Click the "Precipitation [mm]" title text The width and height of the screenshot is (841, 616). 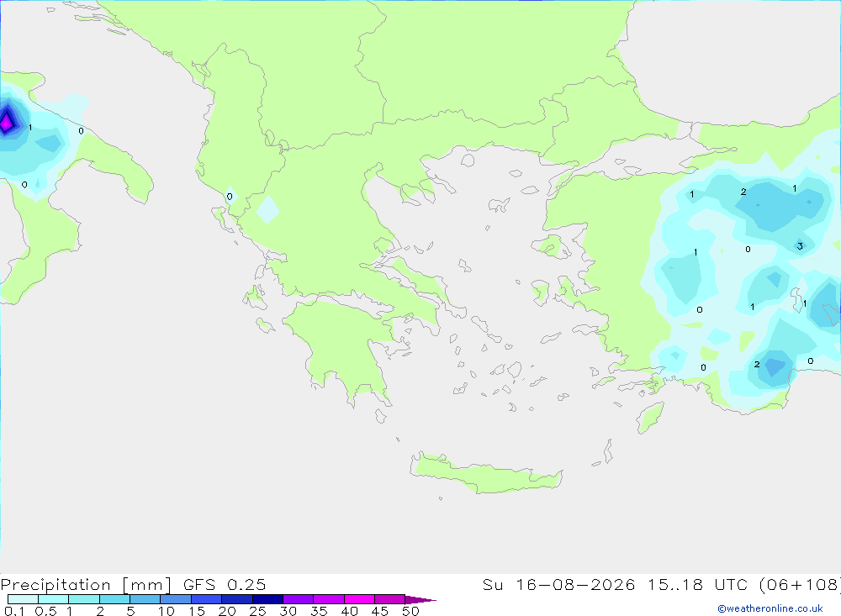(86, 585)
